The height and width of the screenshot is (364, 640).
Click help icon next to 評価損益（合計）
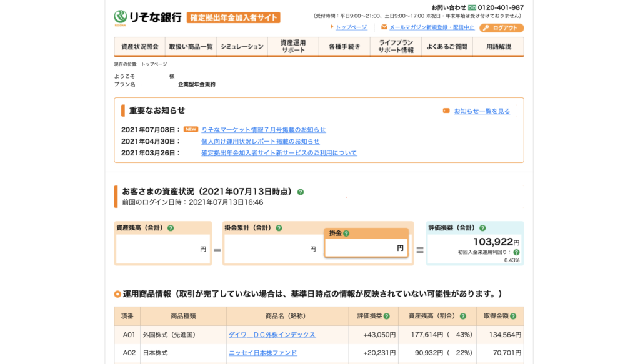point(482,229)
